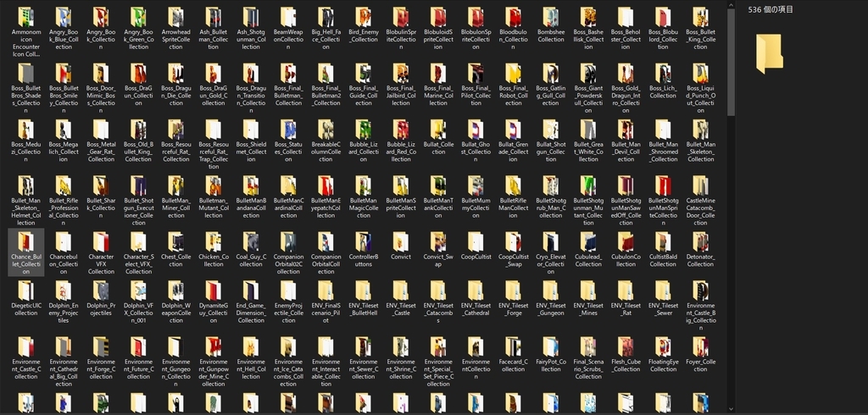Select the Flesh_Cube_Collection folder
The image size is (868, 415).
click(626, 355)
